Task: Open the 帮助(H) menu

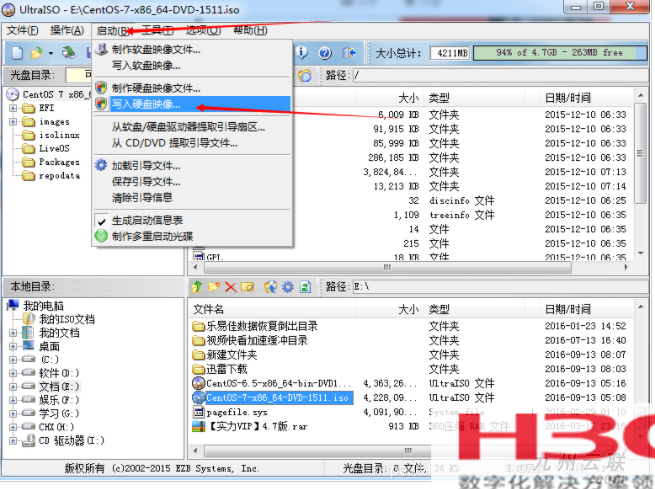Action: (250, 30)
